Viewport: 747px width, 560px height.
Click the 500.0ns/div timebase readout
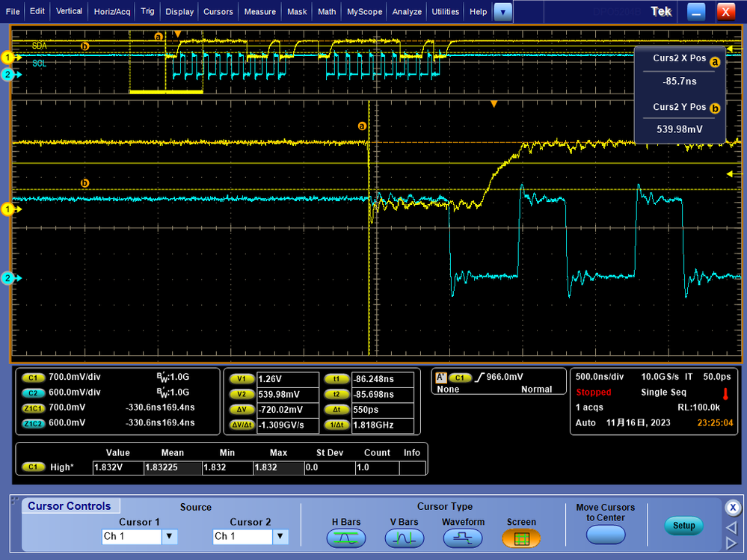pyautogui.click(x=599, y=377)
